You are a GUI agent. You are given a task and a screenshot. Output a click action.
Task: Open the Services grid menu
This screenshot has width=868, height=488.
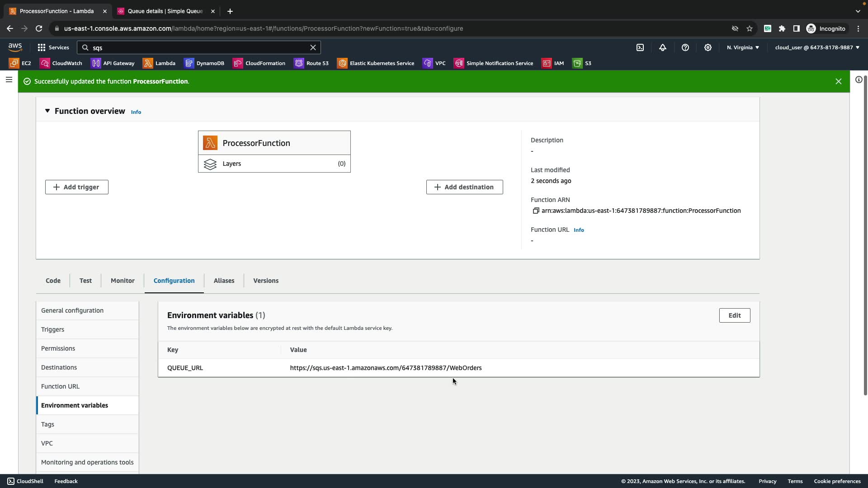[x=53, y=47]
